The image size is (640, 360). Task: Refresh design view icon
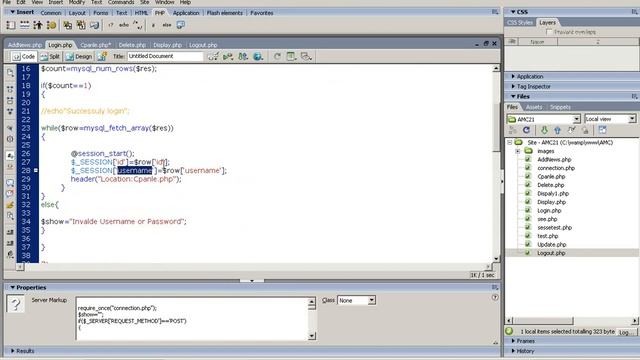click(x=277, y=56)
